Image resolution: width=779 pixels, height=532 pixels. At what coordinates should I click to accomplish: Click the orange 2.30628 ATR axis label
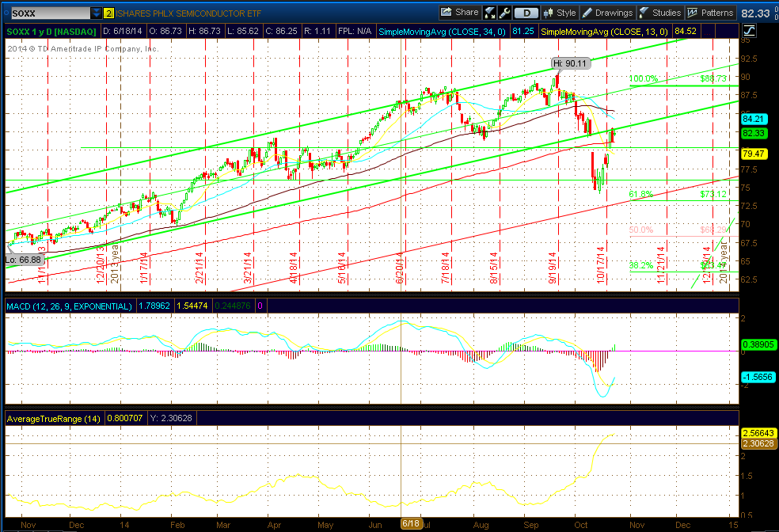758,443
